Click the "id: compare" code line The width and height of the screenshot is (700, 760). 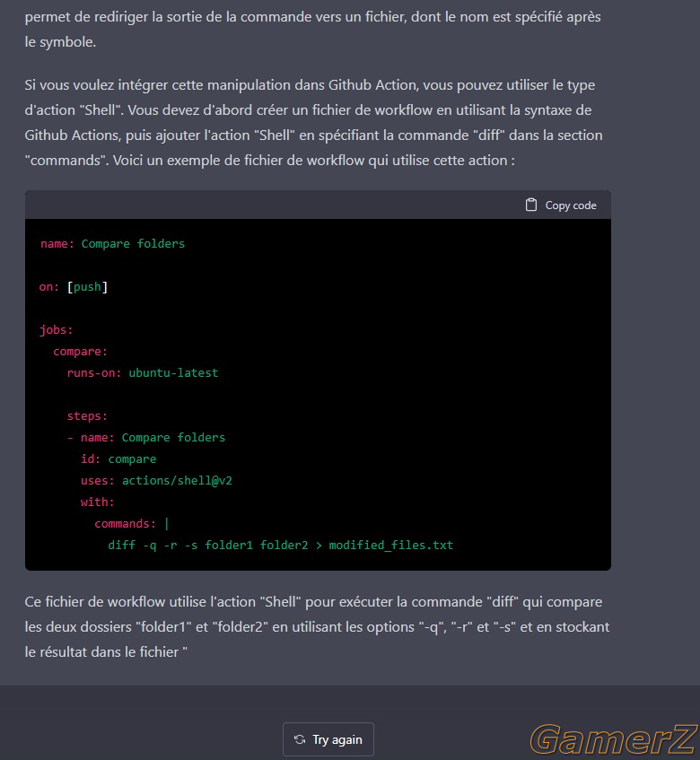(118, 459)
